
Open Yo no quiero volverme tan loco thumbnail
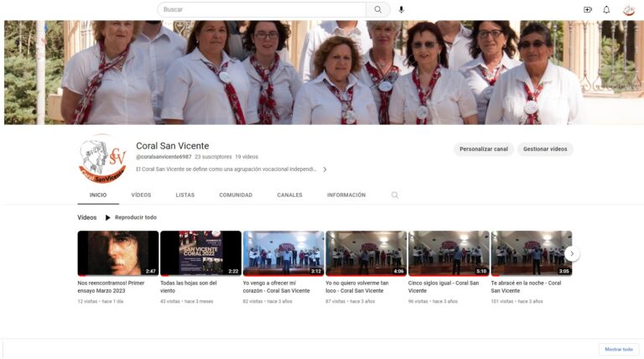tap(366, 253)
